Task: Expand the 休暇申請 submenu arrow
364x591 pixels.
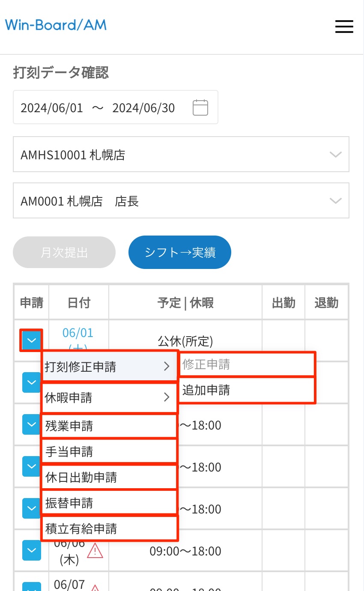Action: [x=167, y=397]
